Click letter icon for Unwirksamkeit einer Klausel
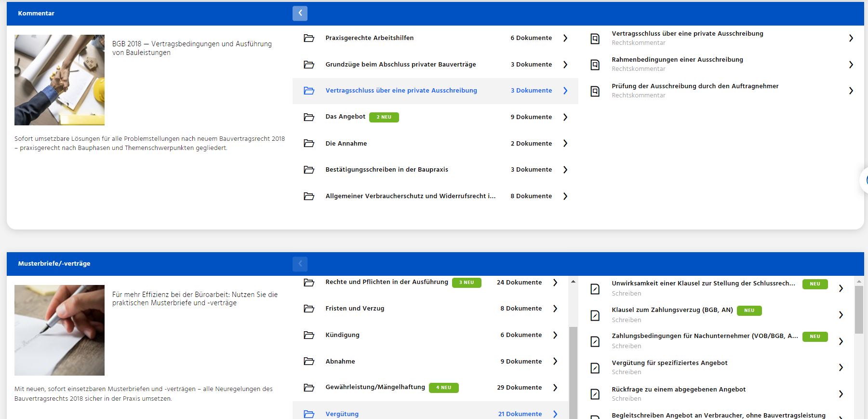The image size is (868, 419). (x=595, y=289)
